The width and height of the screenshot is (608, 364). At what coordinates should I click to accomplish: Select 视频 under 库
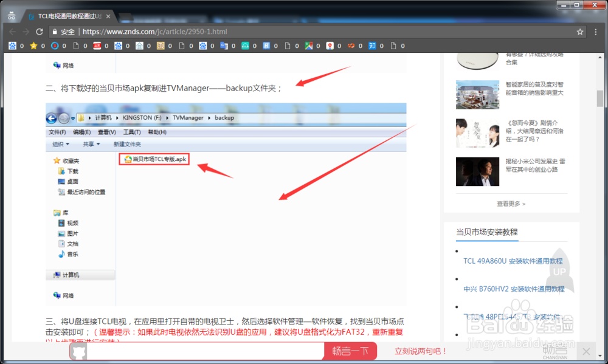coord(68,223)
